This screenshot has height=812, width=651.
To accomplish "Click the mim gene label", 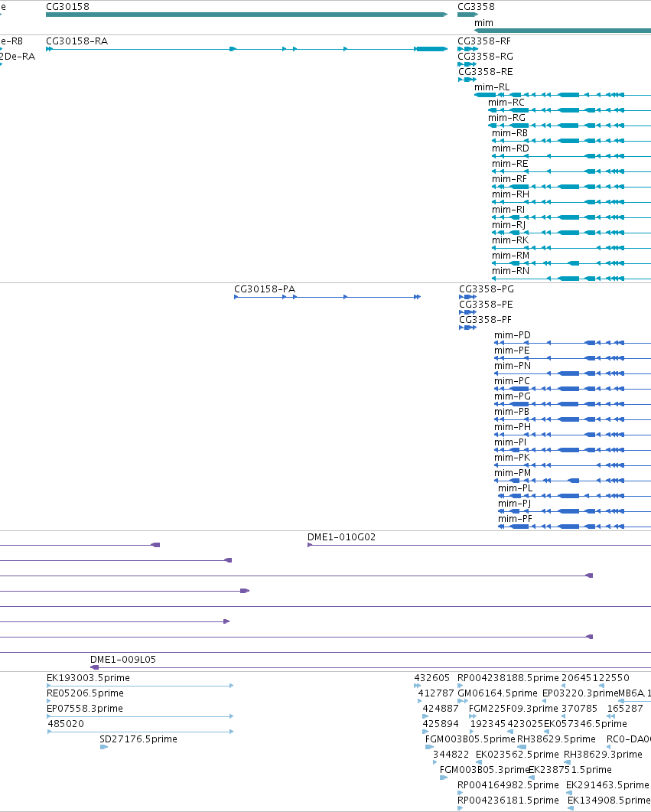I will [483, 23].
